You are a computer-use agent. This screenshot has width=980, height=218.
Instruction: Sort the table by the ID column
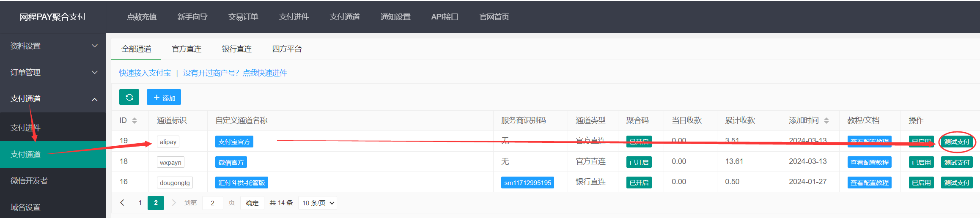[x=134, y=121]
